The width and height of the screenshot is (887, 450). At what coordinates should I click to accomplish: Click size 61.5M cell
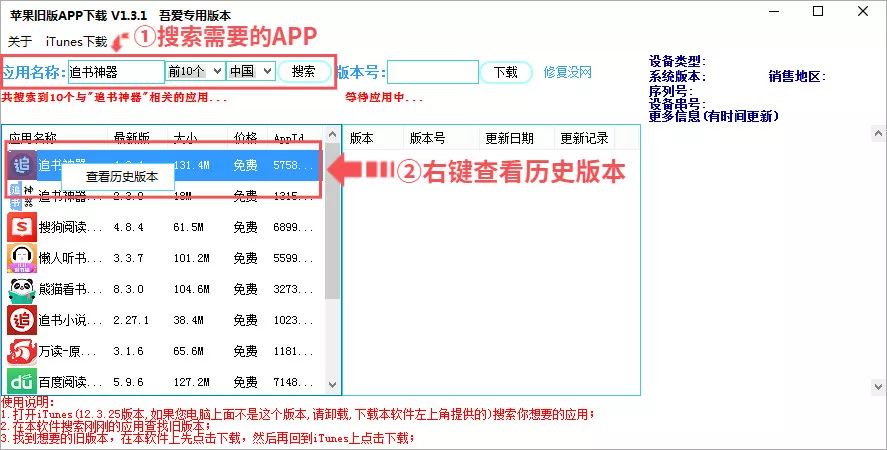(188, 227)
